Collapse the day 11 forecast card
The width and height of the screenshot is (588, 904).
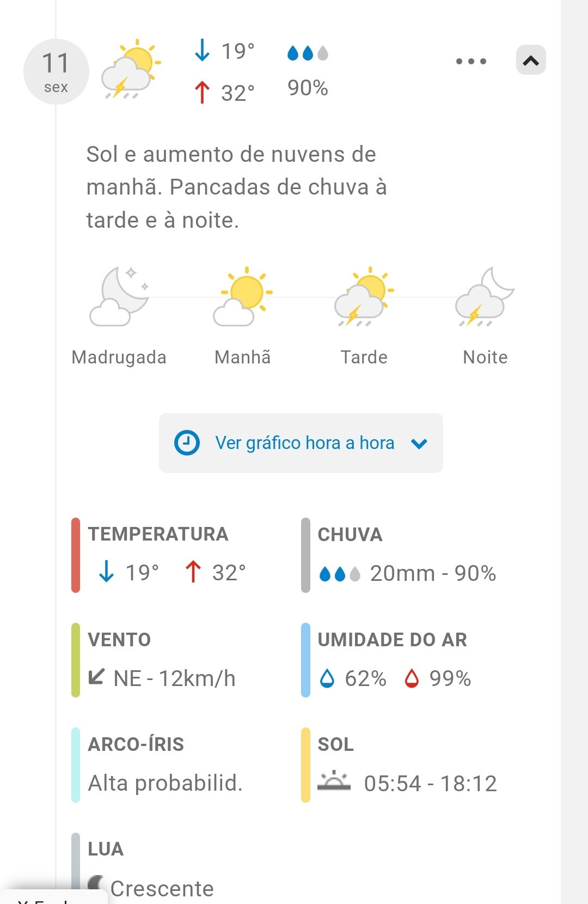point(531,60)
